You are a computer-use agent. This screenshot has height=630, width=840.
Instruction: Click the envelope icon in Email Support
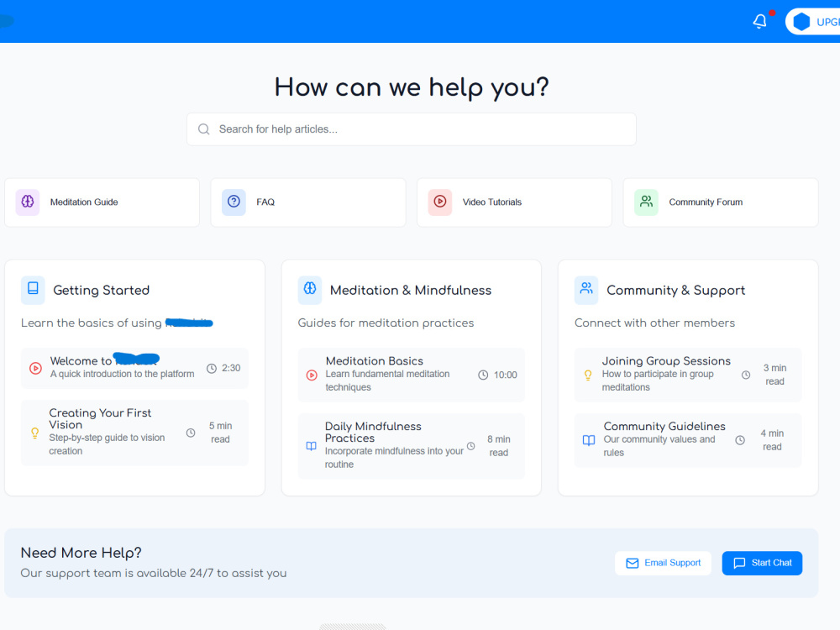click(x=633, y=563)
